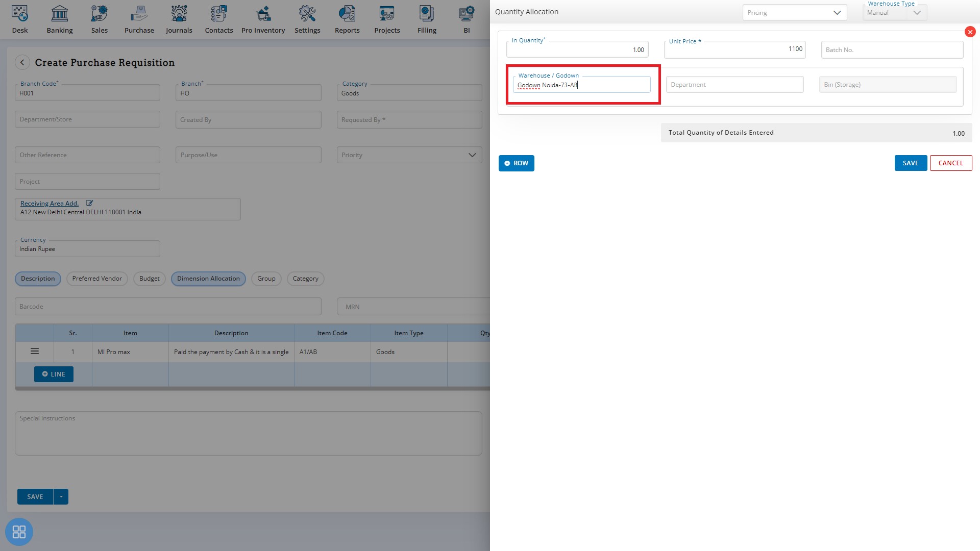Click the Bin (Storage) field
This screenshot has width=980, height=551.
[x=888, y=85]
